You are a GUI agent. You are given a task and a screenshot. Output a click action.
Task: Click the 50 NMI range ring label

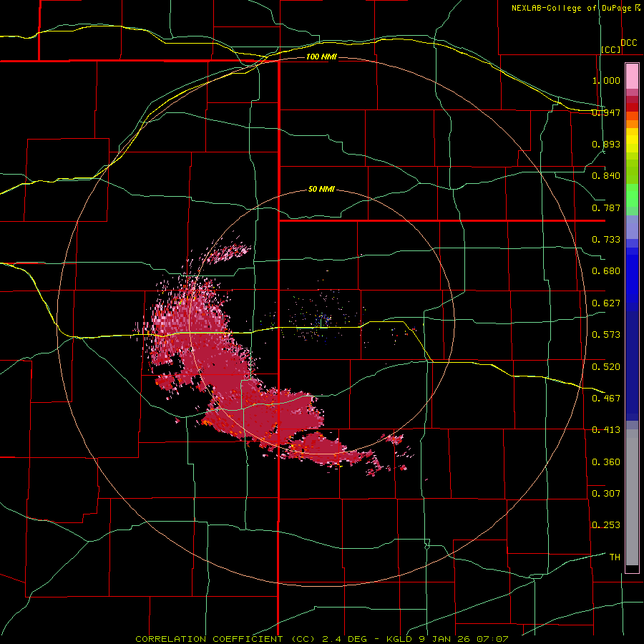(x=321, y=190)
